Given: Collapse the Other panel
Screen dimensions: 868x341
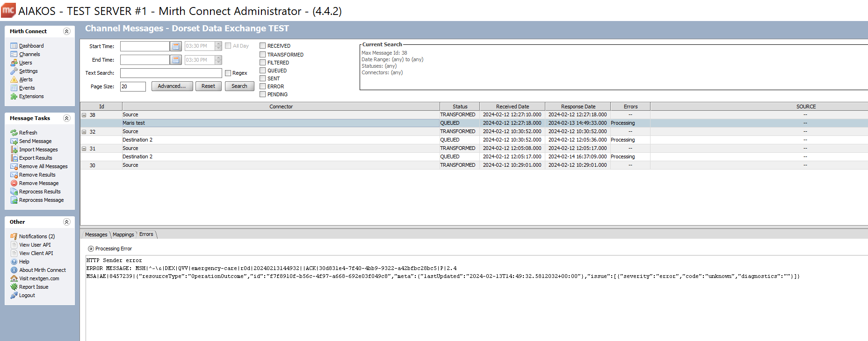Looking at the screenshot, I should point(66,222).
